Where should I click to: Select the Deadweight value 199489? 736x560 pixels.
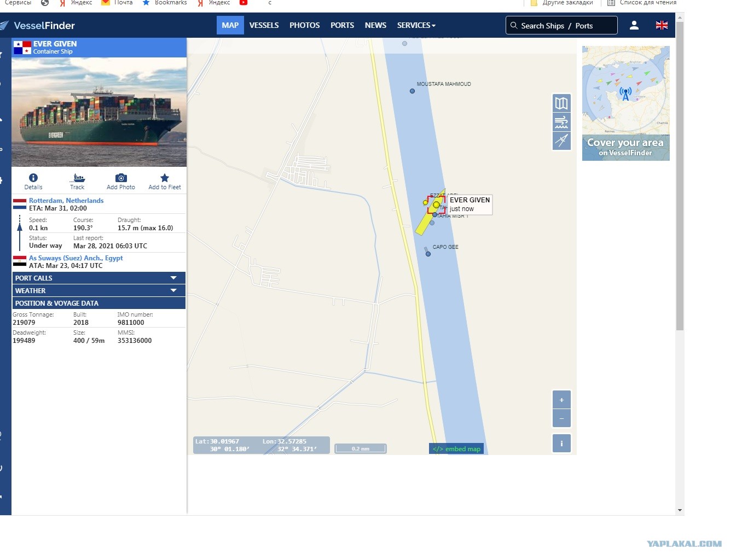(24, 341)
